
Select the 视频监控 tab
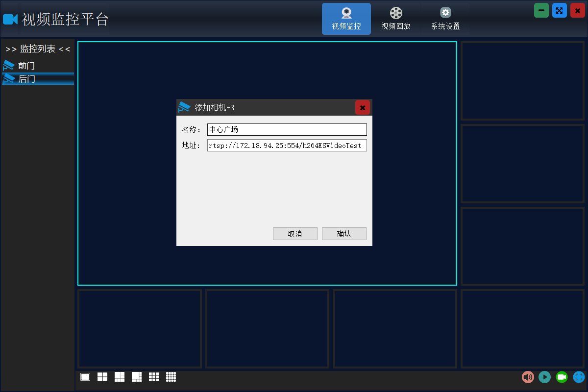(346, 19)
